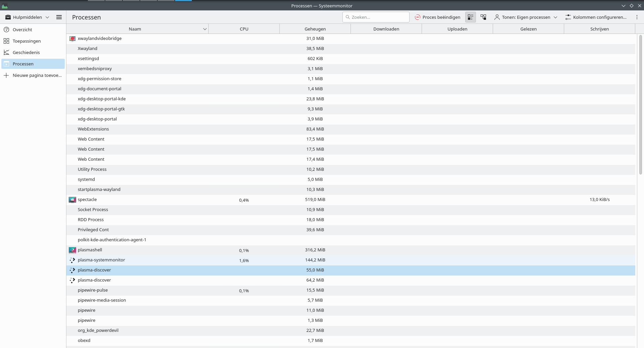The image size is (644, 348).
Task: Select the xsettingsd process row
Action: pyautogui.click(x=351, y=59)
